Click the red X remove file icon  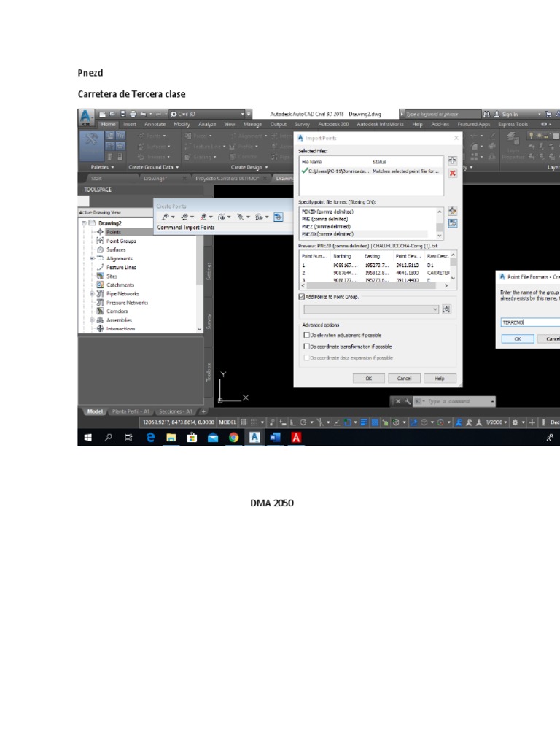pyautogui.click(x=452, y=174)
